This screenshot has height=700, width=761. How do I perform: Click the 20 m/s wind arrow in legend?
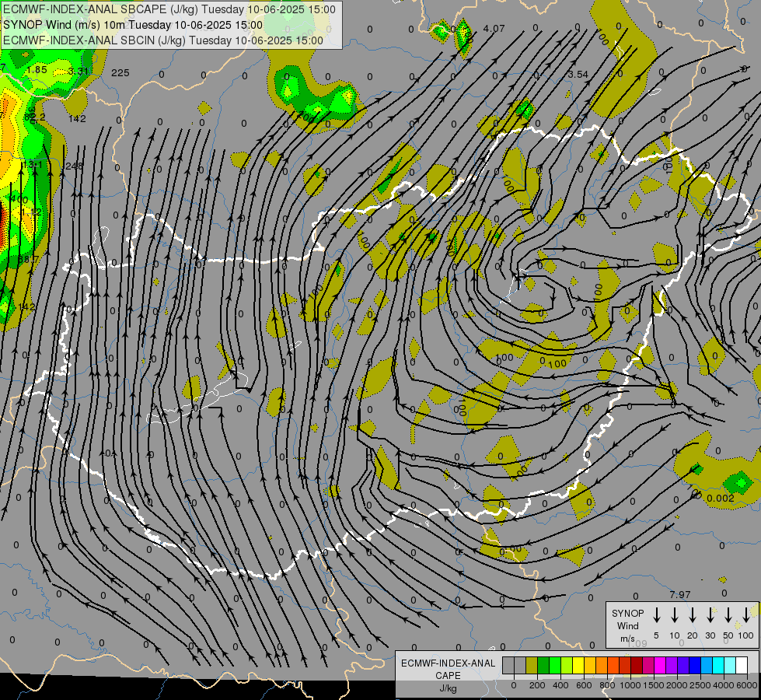[x=692, y=615]
